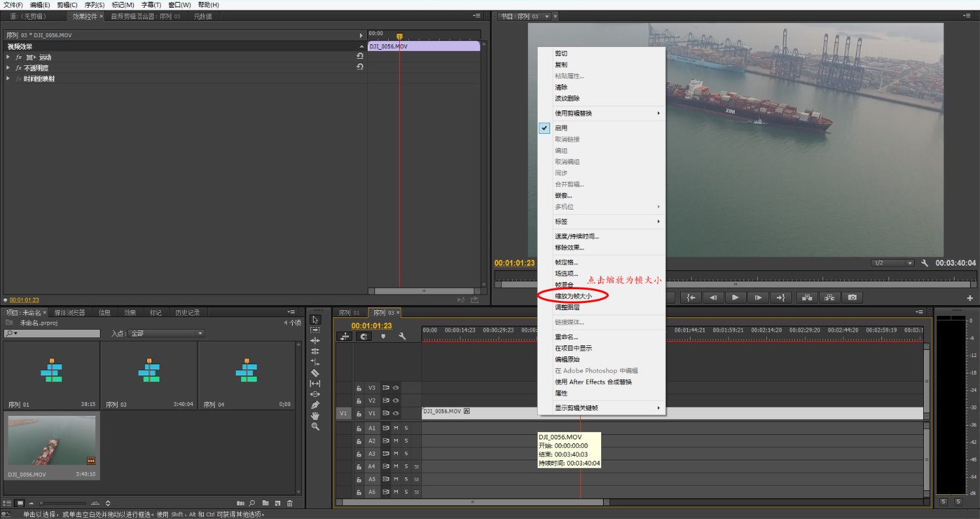Toggle nest sequences insert mode

344,336
